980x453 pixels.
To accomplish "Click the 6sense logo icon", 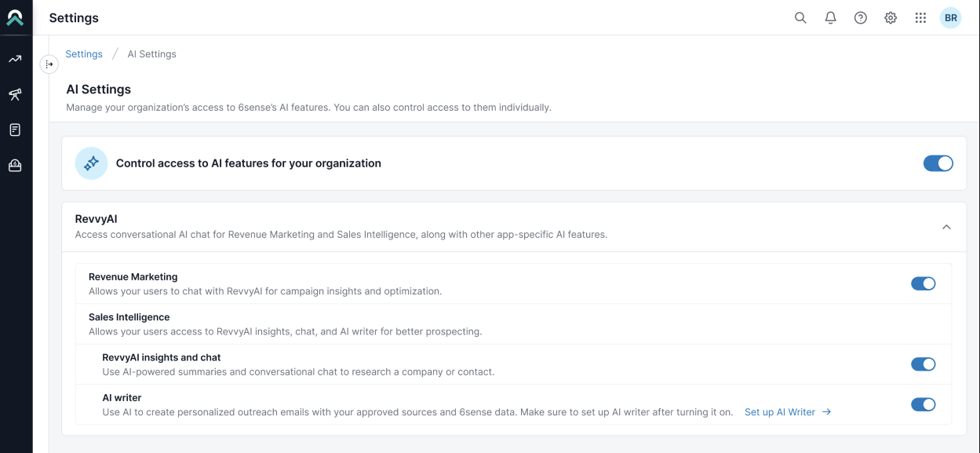I will click(x=15, y=17).
